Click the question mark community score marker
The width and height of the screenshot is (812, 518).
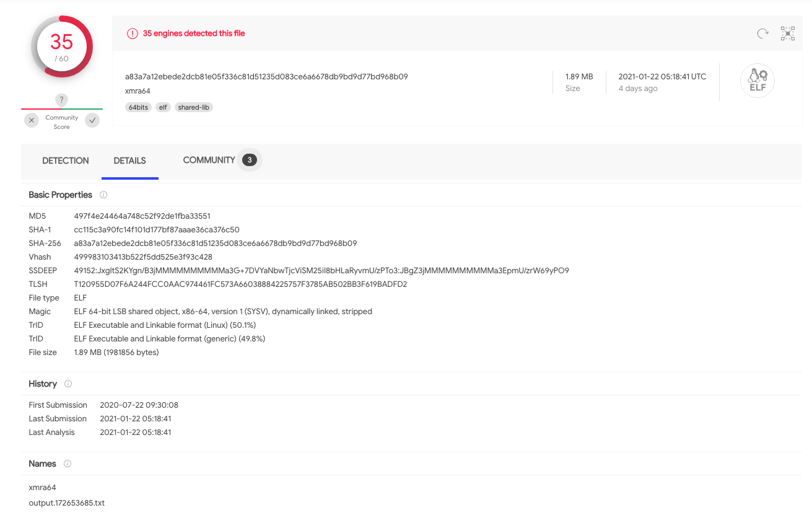61,100
